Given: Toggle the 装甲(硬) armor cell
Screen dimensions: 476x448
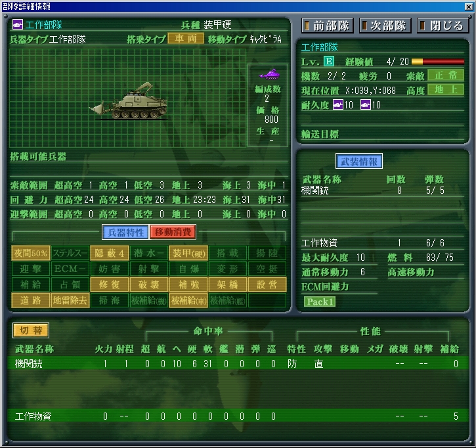Looking at the screenshot, I should pyautogui.click(x=188, y=253).
